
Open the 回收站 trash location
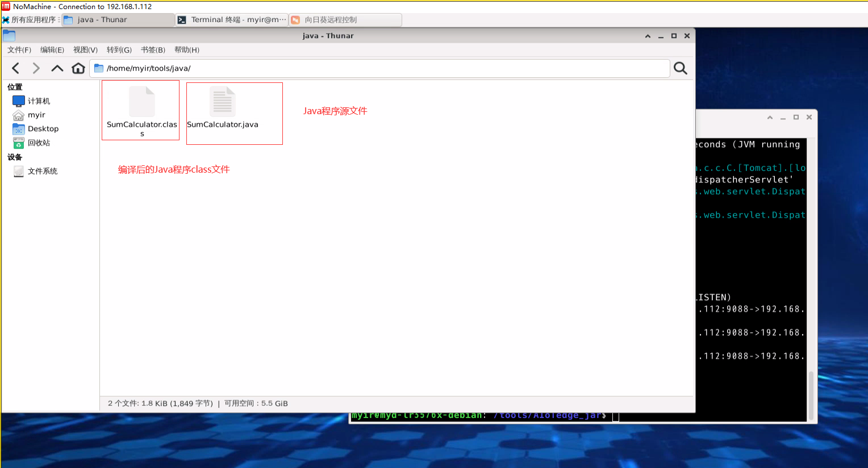(x=38, y=143)
